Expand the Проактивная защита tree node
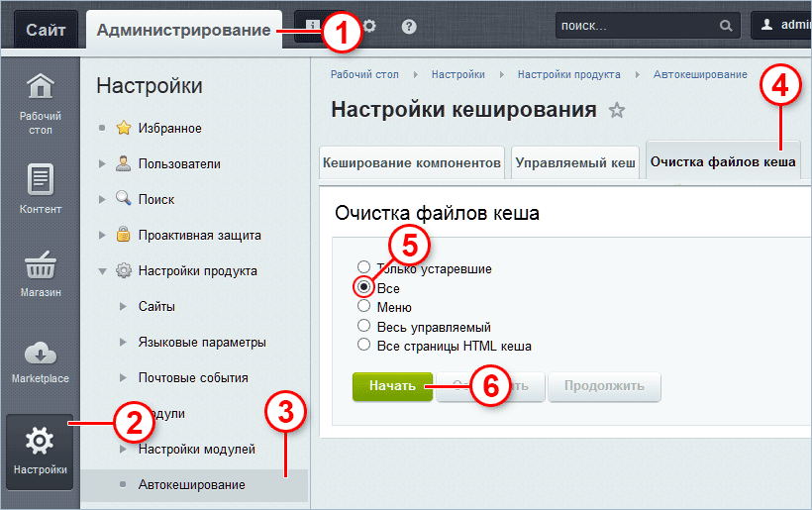 [103, 235]
